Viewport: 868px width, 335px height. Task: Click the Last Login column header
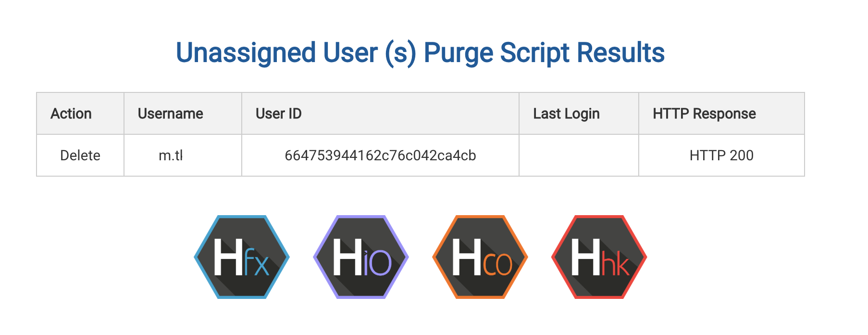566,114
